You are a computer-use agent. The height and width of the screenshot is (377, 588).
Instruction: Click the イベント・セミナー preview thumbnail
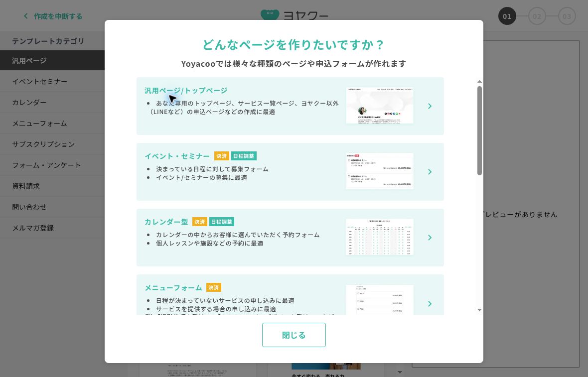tap(380, 171)
